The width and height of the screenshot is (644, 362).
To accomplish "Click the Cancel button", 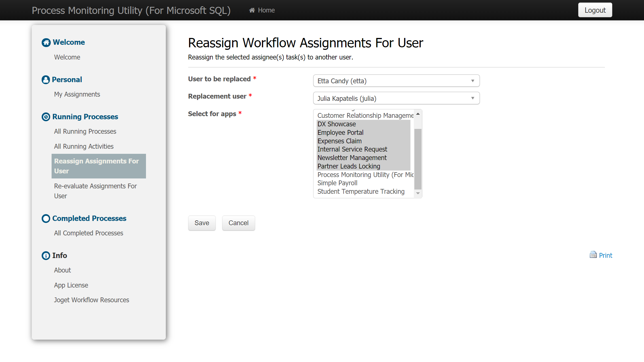I will [x=238, y=223].
